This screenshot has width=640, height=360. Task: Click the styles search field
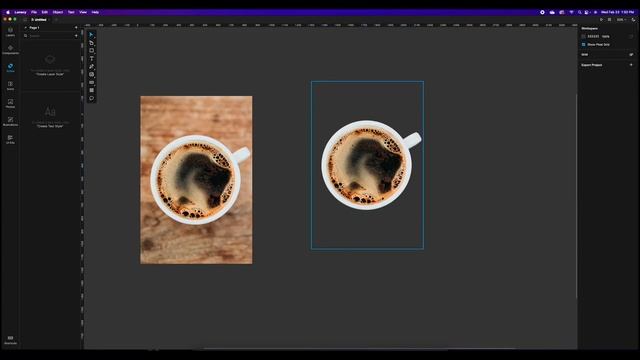tap(49, 36)
